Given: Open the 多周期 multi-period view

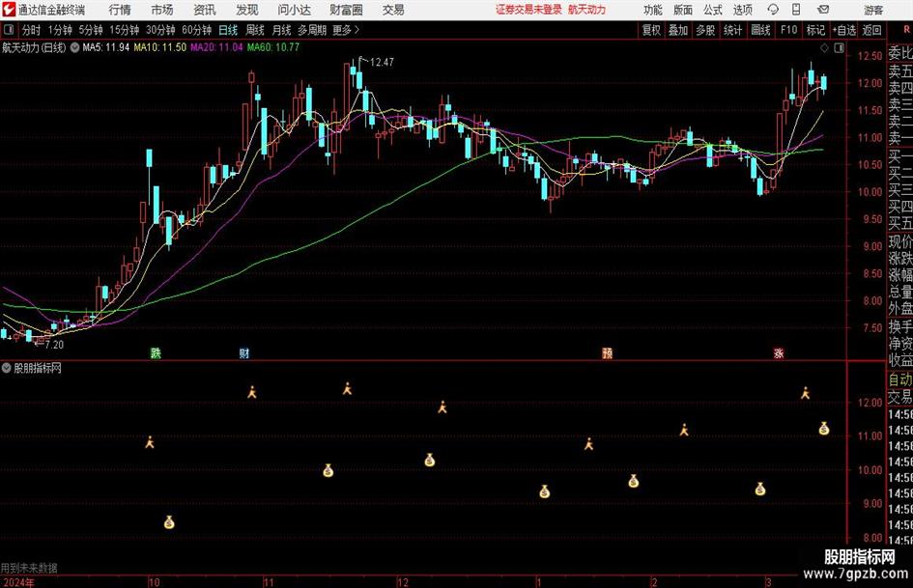Looking at the screenshot, I should pyautogui.click(x=312, y=30).
